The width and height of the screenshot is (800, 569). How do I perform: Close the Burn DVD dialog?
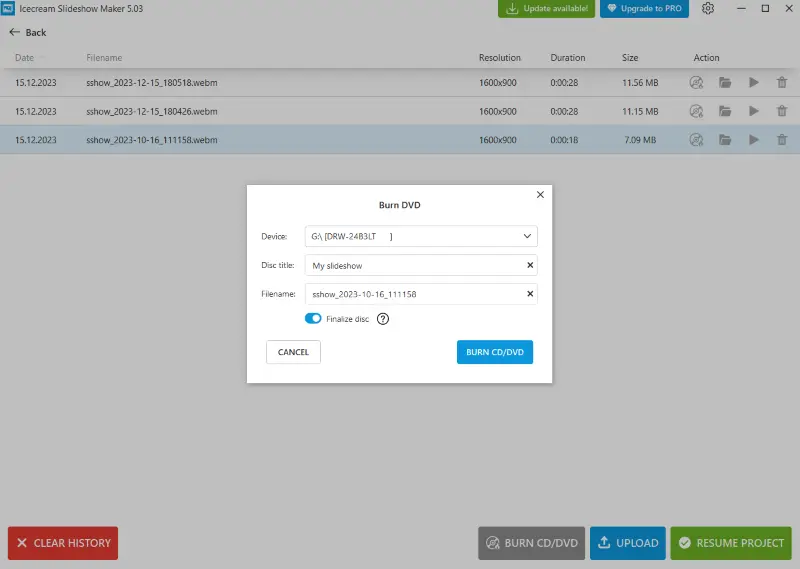[540, 194]
